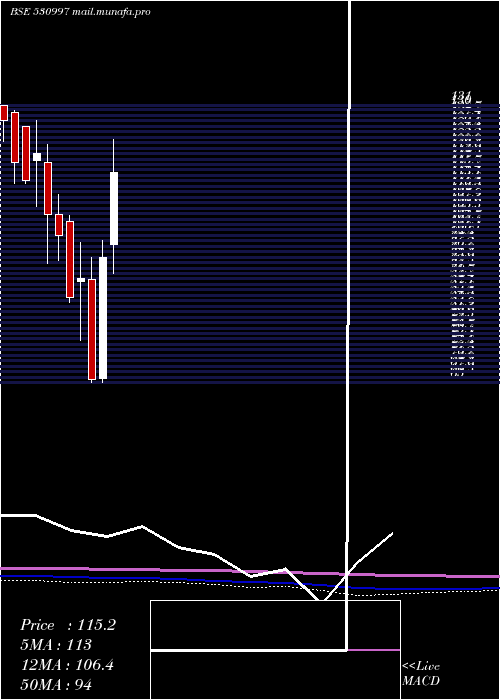Click the '<<Live MACD' label
This screenshot has width=500, height=700.
coord(421,674)
